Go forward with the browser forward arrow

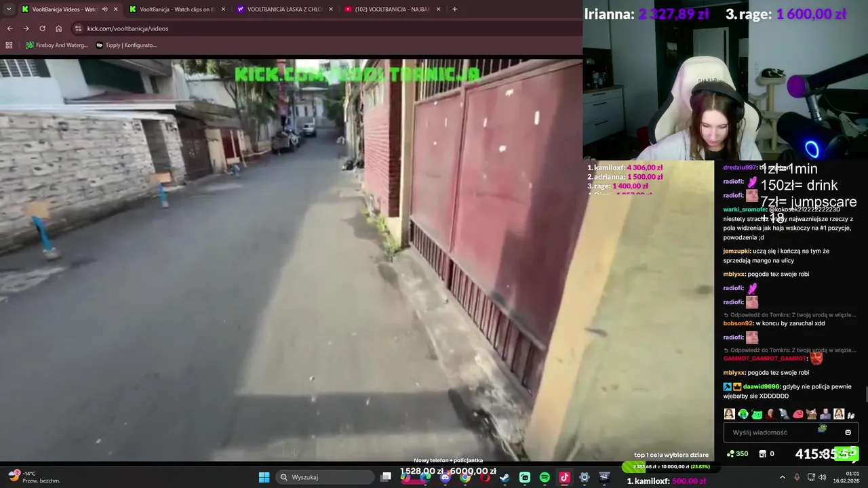coord(26,28)
